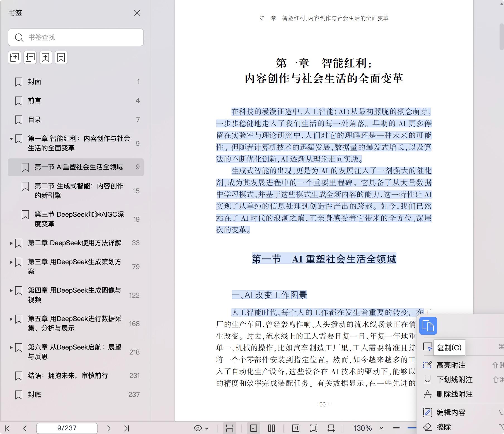
Task: Open the eye view mode dropdown arrow
Action: point(207,428)
